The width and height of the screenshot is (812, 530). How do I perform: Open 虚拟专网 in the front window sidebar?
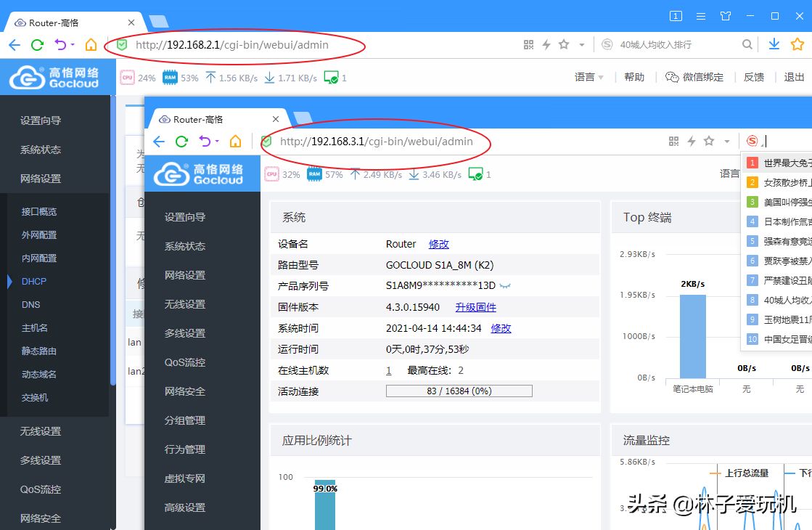[185, 478]
